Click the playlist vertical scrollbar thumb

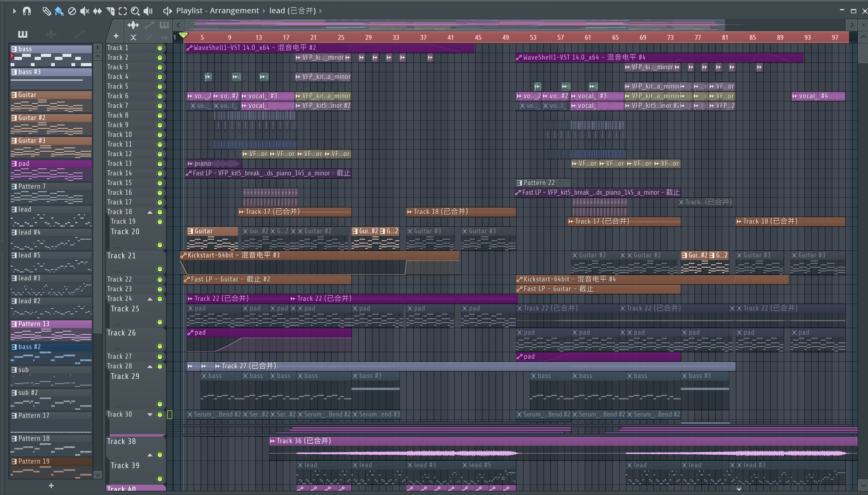(x=863, y=53)
